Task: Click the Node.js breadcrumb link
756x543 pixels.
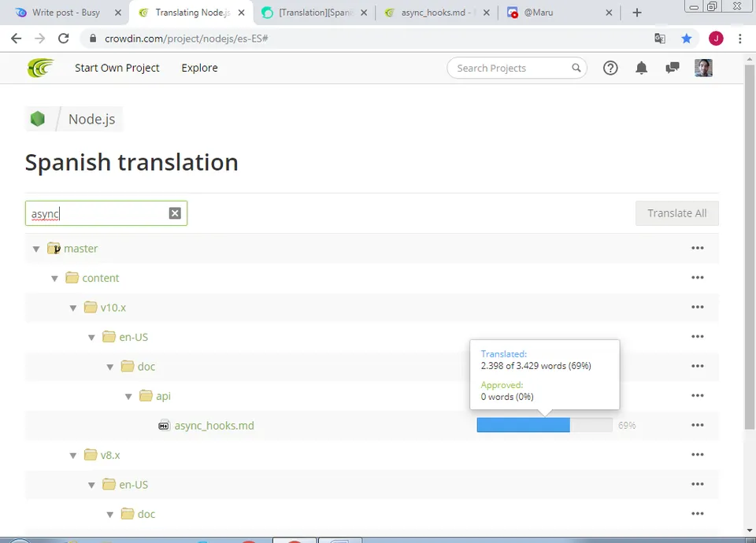Action: pos(91,119)
